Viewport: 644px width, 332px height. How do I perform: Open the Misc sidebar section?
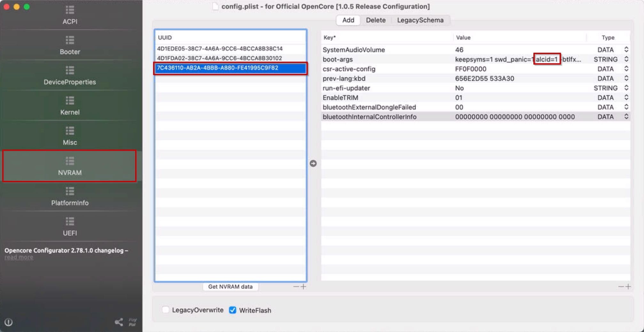tap(70, 131)
